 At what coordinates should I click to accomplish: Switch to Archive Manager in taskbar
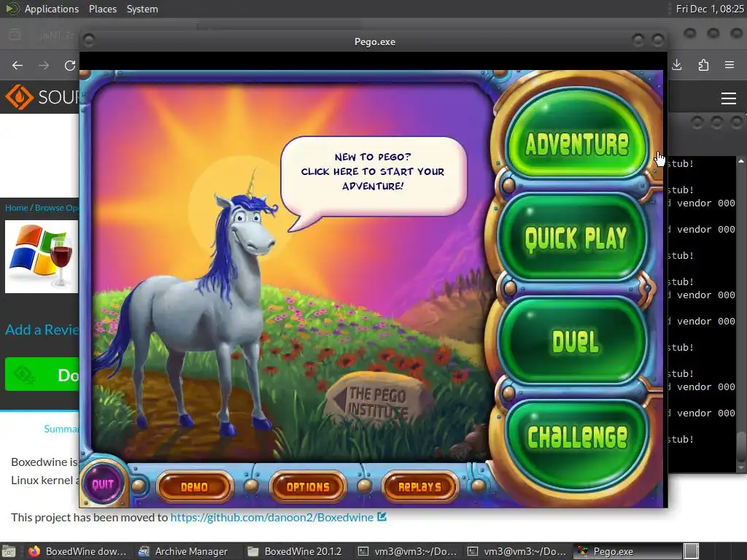coord(183,551)
